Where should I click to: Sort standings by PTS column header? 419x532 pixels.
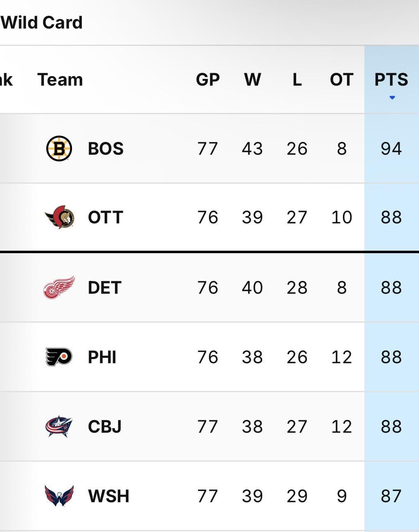click(391, 79)
